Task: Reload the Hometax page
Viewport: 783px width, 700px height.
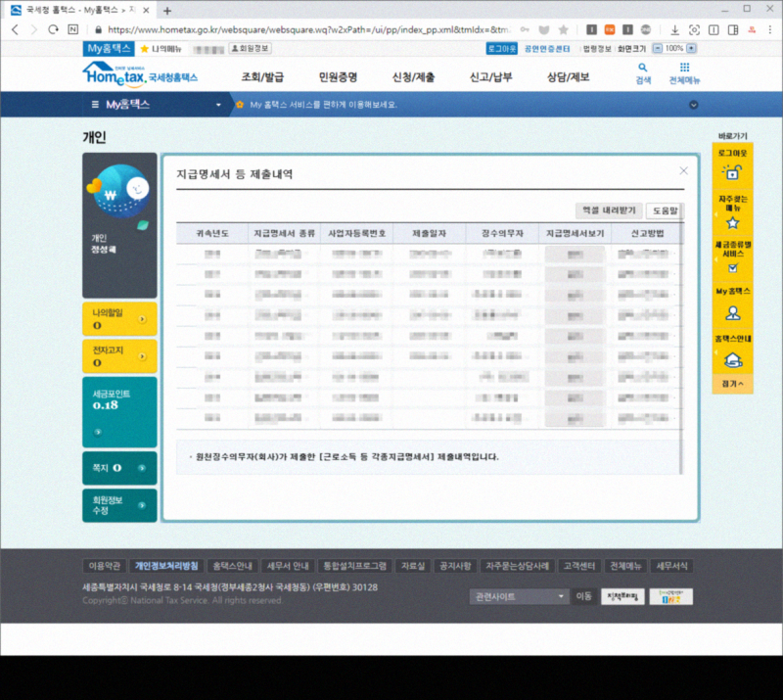Action: tap(53, 30)
